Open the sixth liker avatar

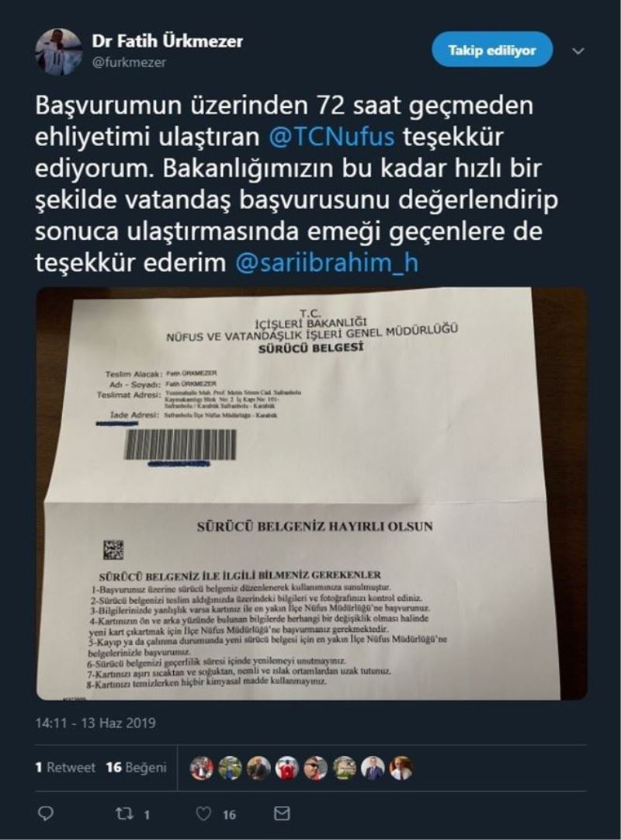click(x=344, y=768)
